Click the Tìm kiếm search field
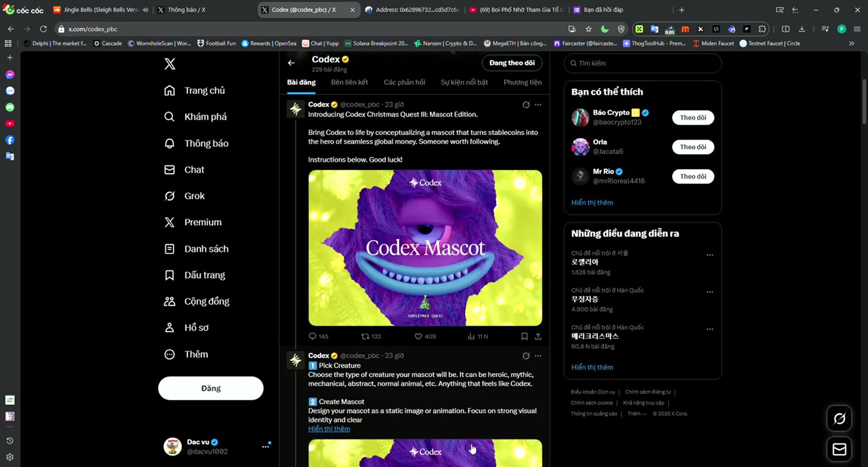The image size is (868, 467). click(x=642, y=63)
